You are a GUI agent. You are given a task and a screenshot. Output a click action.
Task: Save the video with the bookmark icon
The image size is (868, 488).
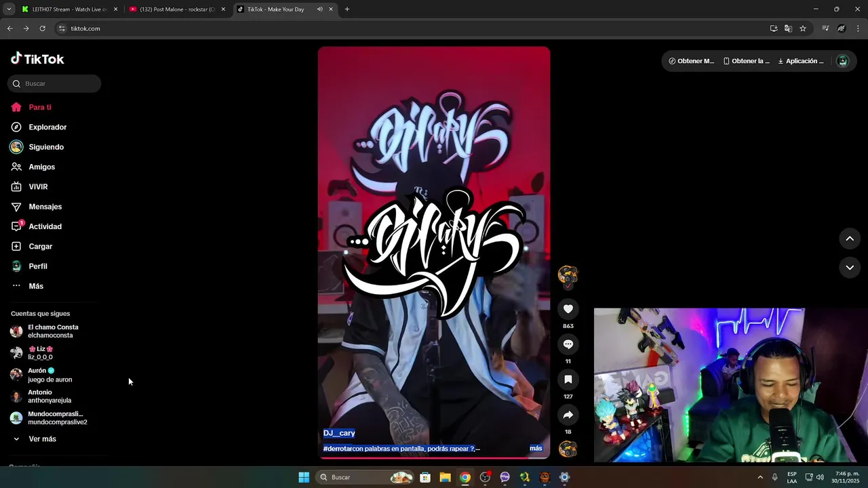click(x=568, y=380)
